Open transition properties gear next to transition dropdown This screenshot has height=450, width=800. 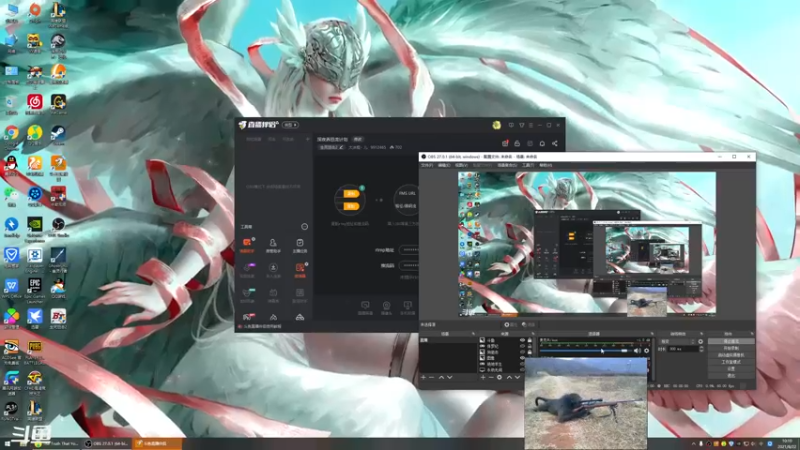[x=701, y=341]
